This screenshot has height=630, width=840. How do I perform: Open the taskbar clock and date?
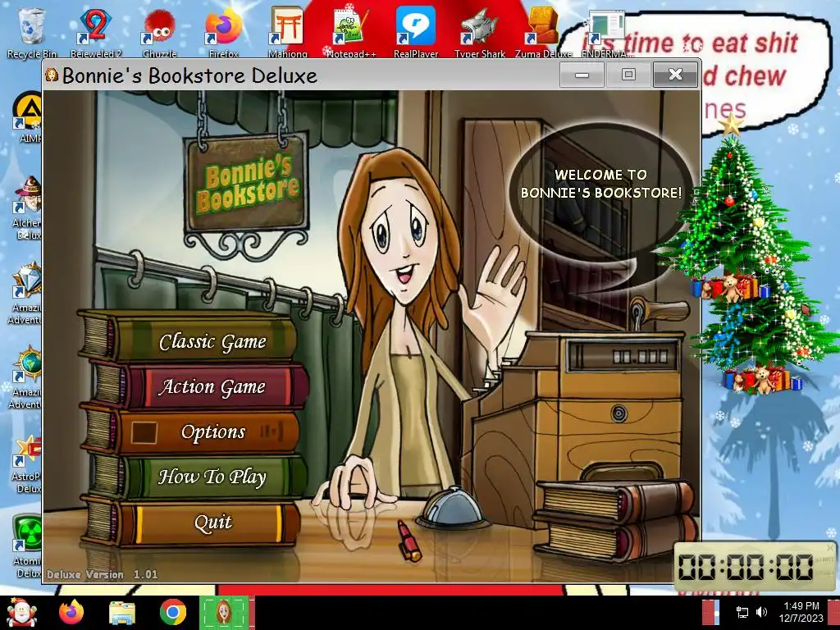(801, 612)
